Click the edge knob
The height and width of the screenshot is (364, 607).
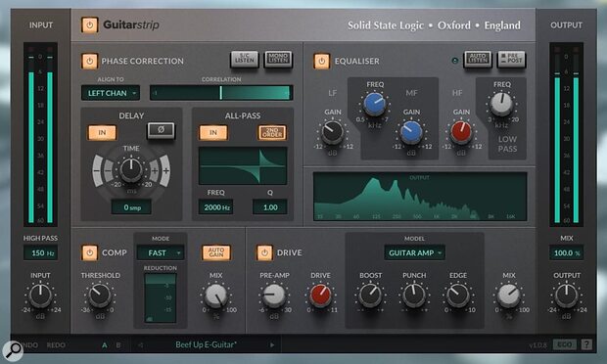click(x=458, y=296)
